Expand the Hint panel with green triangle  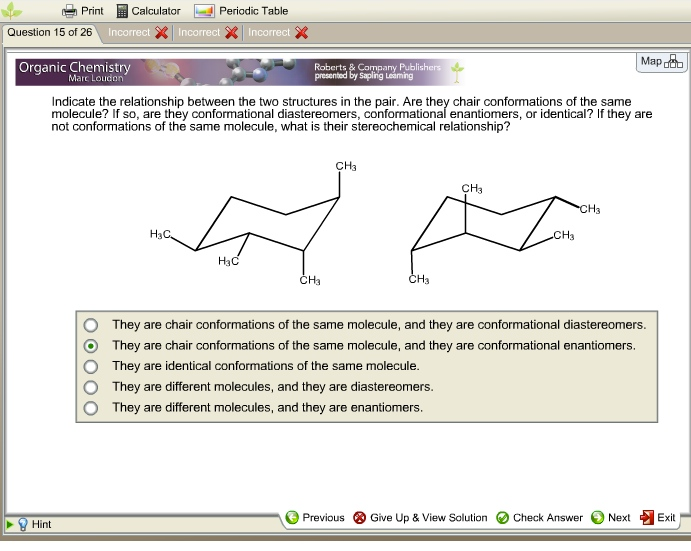click(x=10, y=525)
